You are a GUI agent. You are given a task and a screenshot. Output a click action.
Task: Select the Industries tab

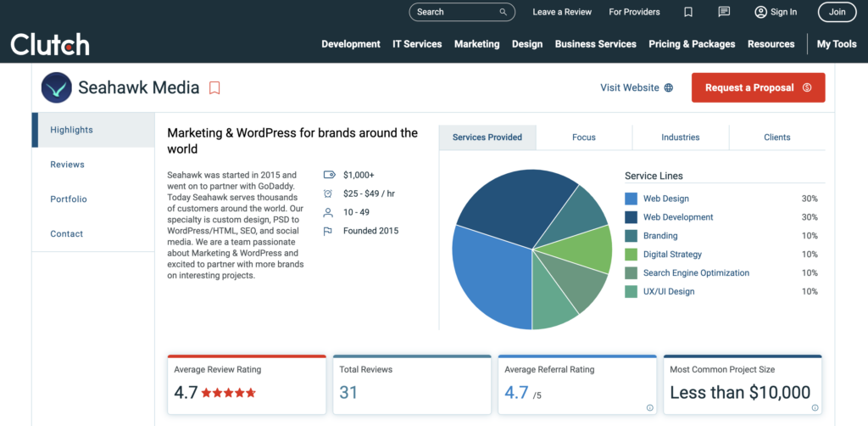pyautogui.click(x=680, y=137)
